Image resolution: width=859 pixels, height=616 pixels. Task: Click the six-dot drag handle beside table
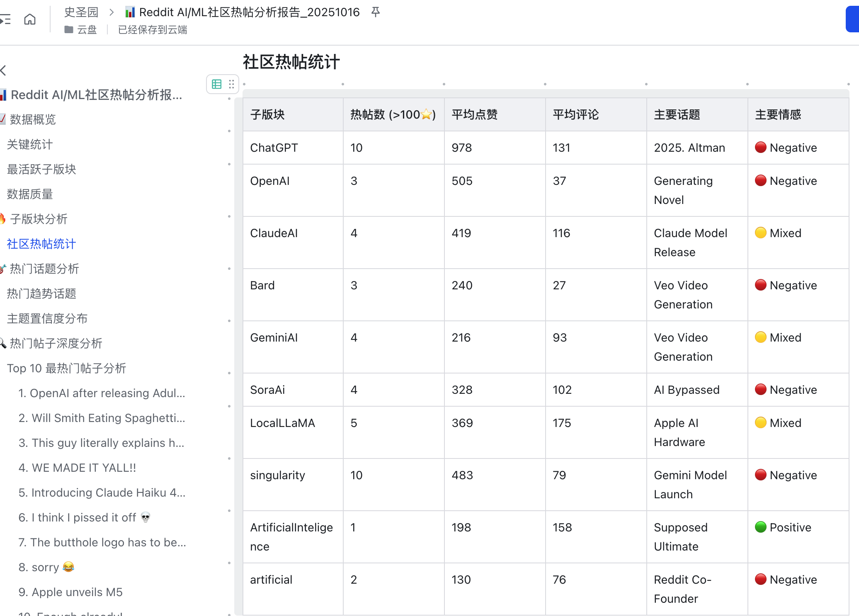click(231, 85)
